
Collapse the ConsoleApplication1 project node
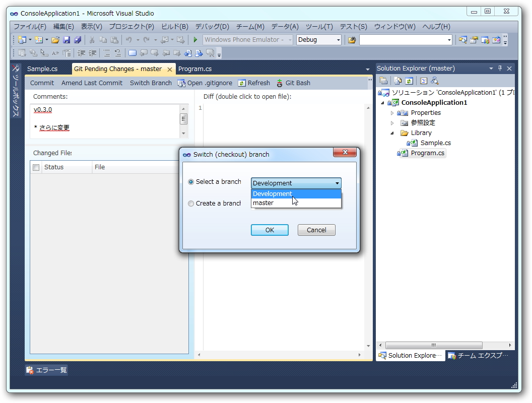[x=383, y=103]
